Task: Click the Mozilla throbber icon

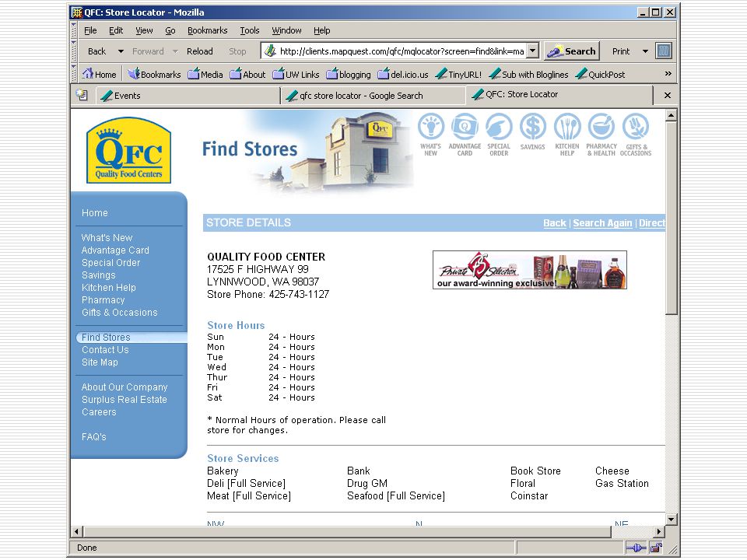Action: pyautogui.click(x=664, y=51)
